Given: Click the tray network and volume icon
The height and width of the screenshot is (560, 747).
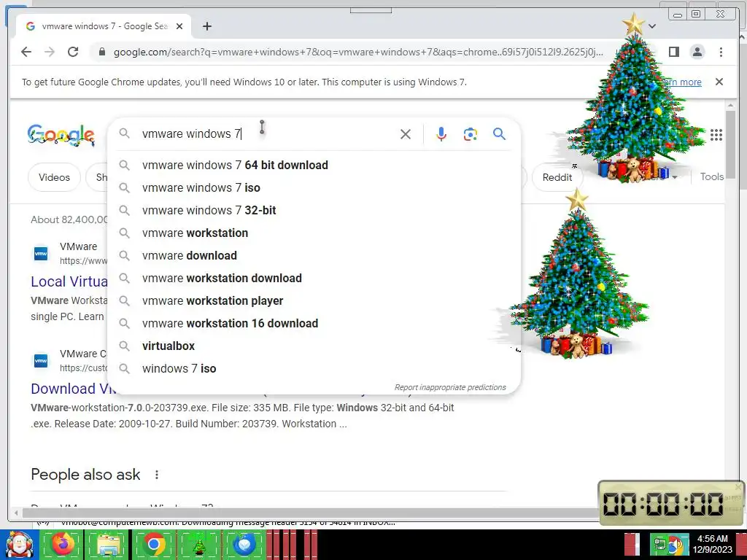Looking at the screenshot, I should point(669,545).
